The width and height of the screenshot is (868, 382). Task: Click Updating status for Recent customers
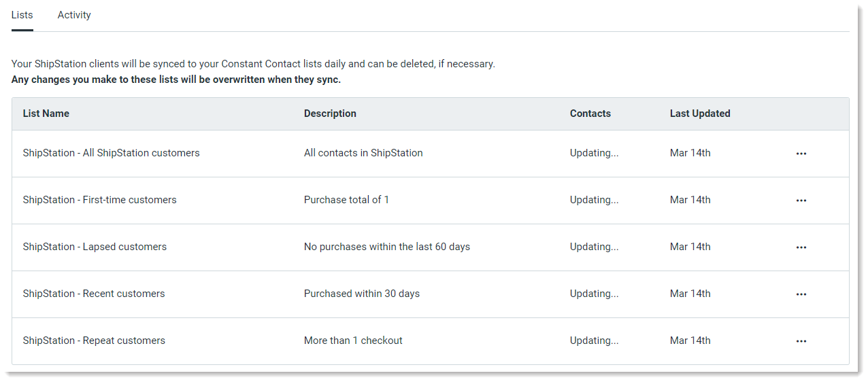[x=595, y=294]
